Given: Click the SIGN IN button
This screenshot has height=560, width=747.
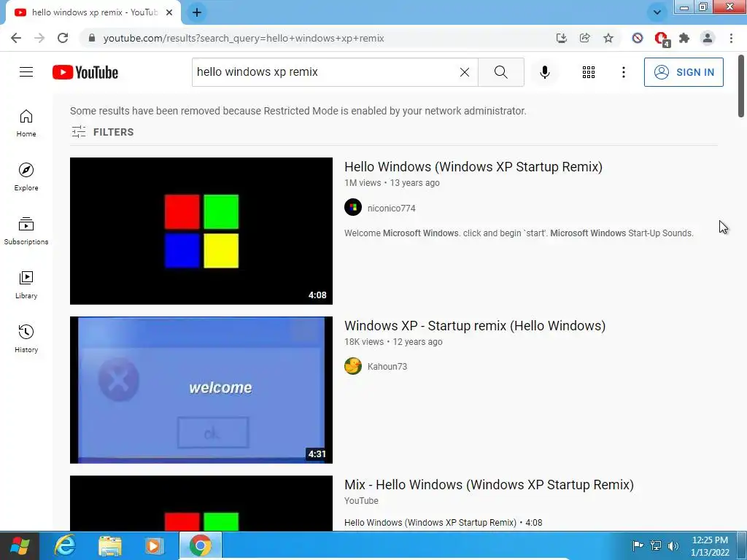Looking at the screenshot, I should click(x=684, y=72).
